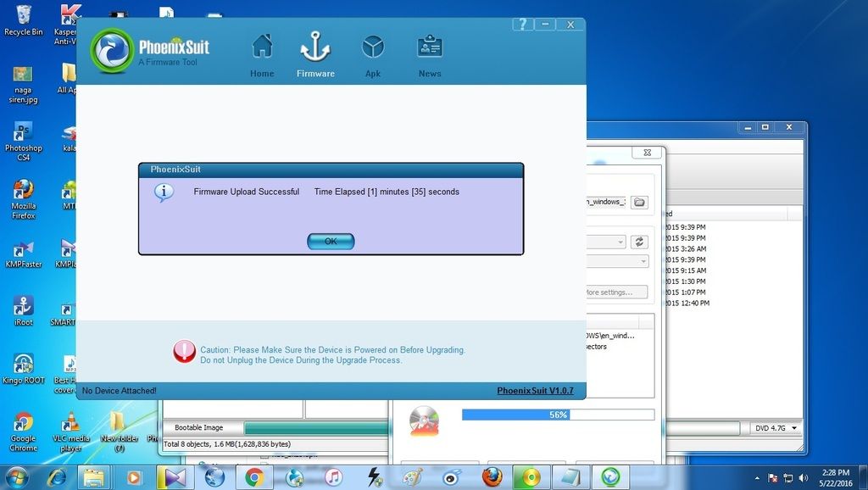Open Mozilla Firefox desktop shortcut
Screen dimensions: 868x490
[23, 198]
